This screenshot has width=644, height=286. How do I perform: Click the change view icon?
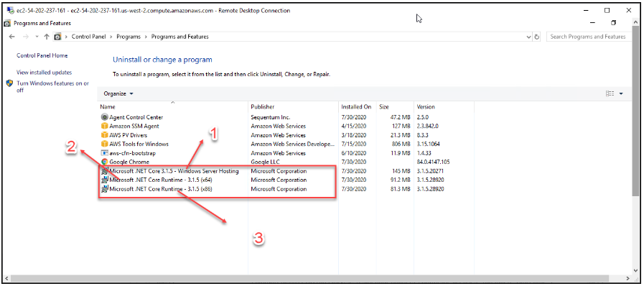[610, 93]
